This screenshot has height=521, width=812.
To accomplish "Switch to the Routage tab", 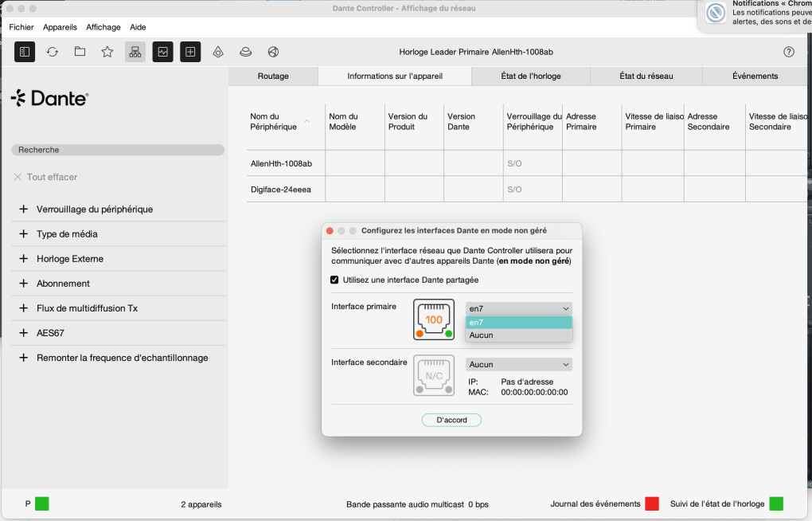I will pyautogui.click(x=273, y=76).
